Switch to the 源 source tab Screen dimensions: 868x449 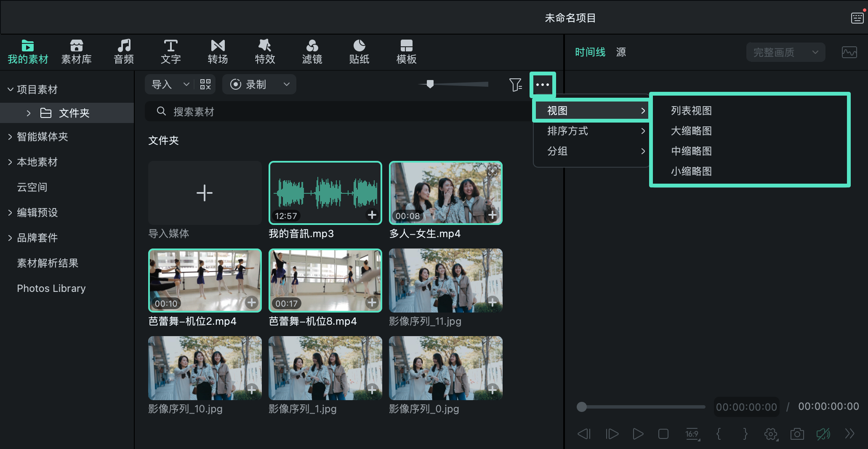[x=621, y=52]
